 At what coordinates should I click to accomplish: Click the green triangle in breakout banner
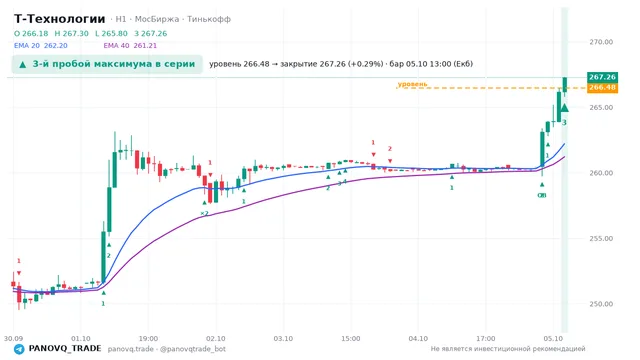[x=23, y=64]
